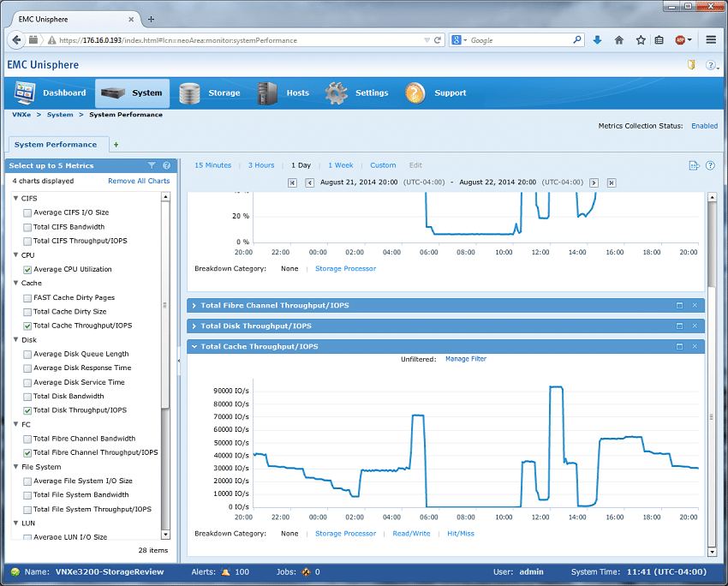This screenshot has width=728, height=586.
Task: Go to next time range
Action: point(594,182)
